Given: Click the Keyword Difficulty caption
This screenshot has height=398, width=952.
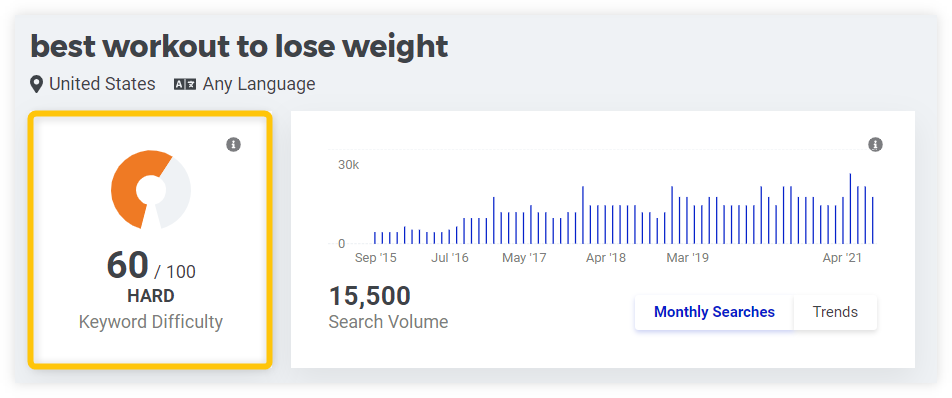Looking at the screenshot, I should (151, 322).
